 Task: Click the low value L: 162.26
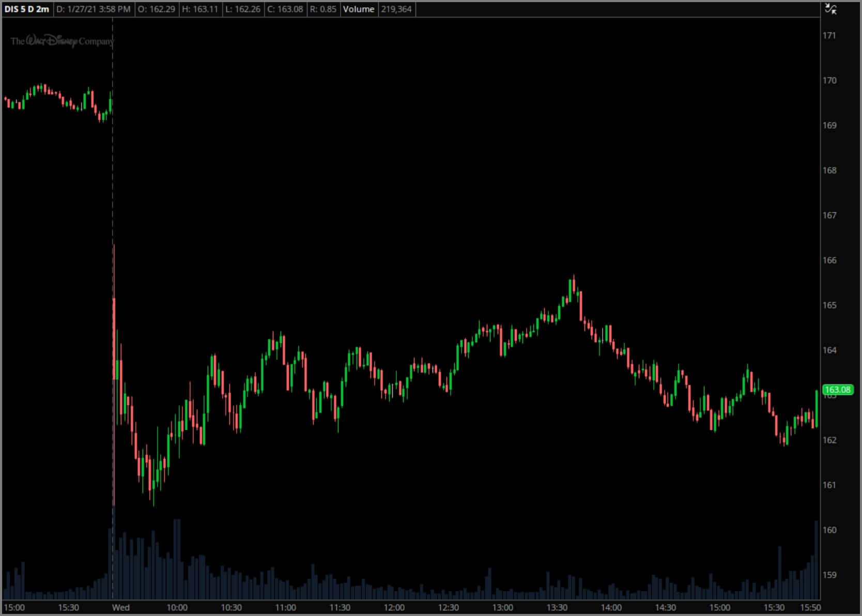click(243, 9)
